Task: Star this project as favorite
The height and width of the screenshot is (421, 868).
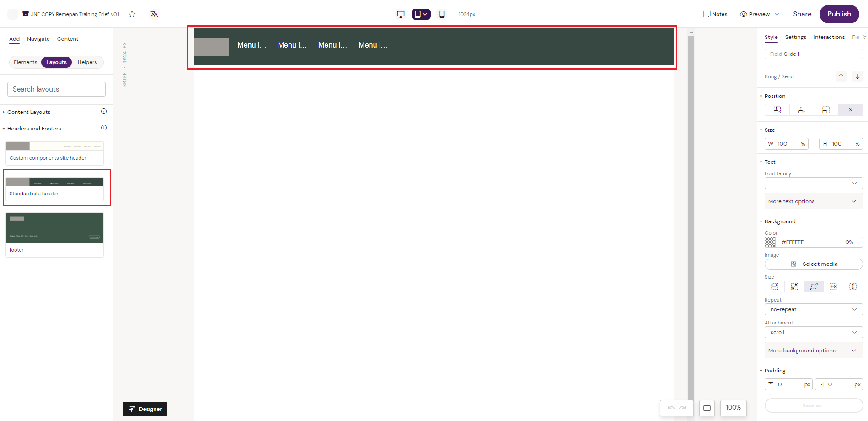Action: point(132,14)
